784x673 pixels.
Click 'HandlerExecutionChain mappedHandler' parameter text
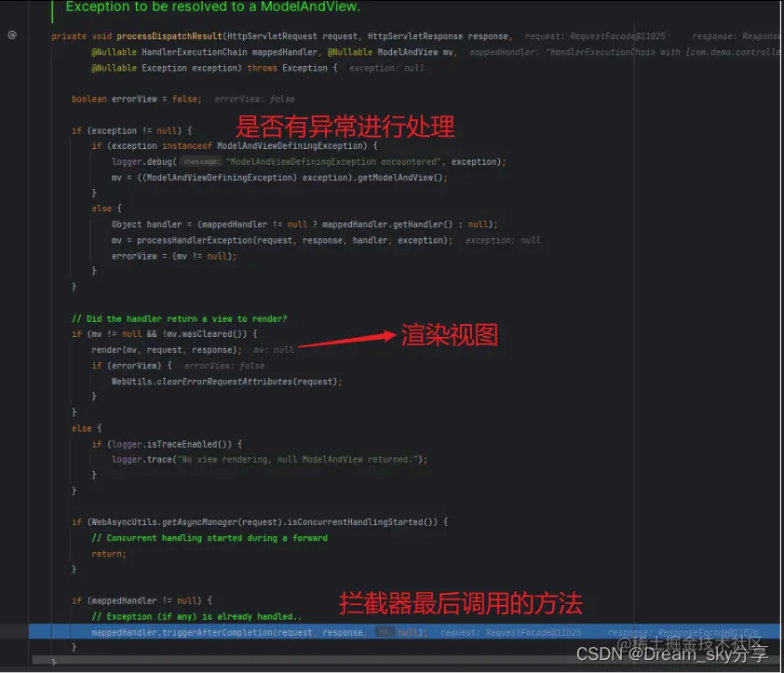click(229, 52)
